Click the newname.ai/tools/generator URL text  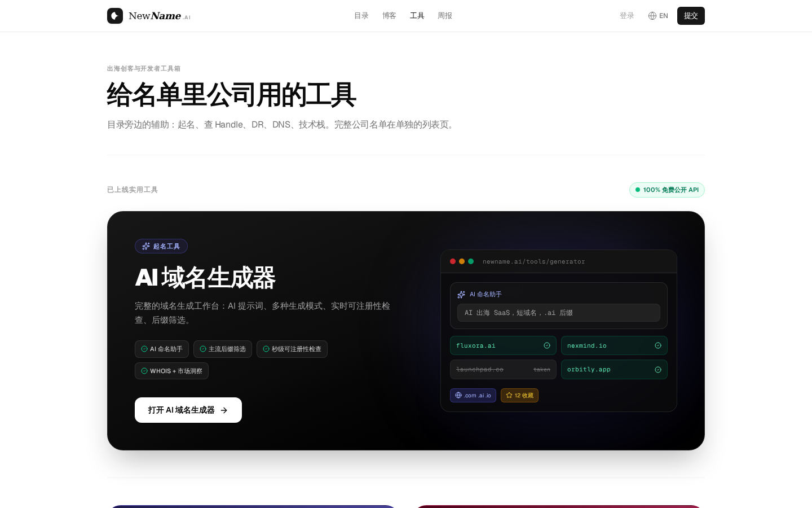pyautogui.click(x=534, y=261)
